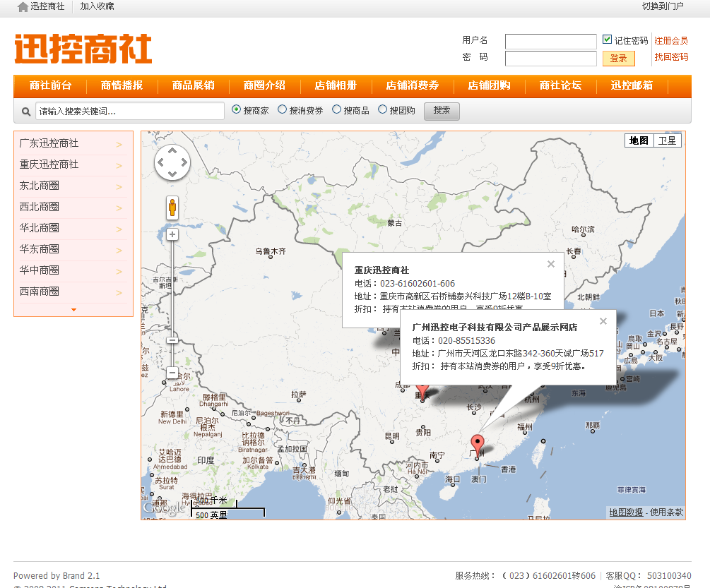Click the 登录 login button
Image resolution: width=710 pixels, height=588 pixels.
pos(619,59)
